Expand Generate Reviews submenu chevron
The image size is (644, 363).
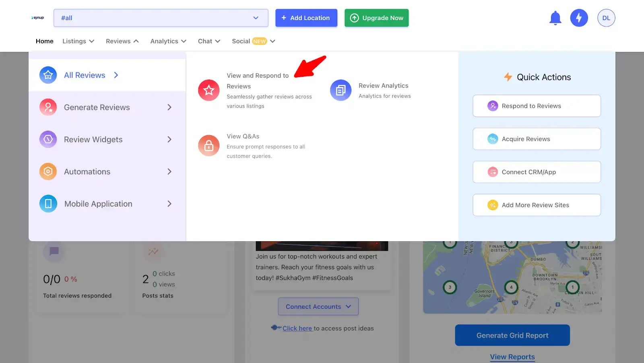click(169, 107)
